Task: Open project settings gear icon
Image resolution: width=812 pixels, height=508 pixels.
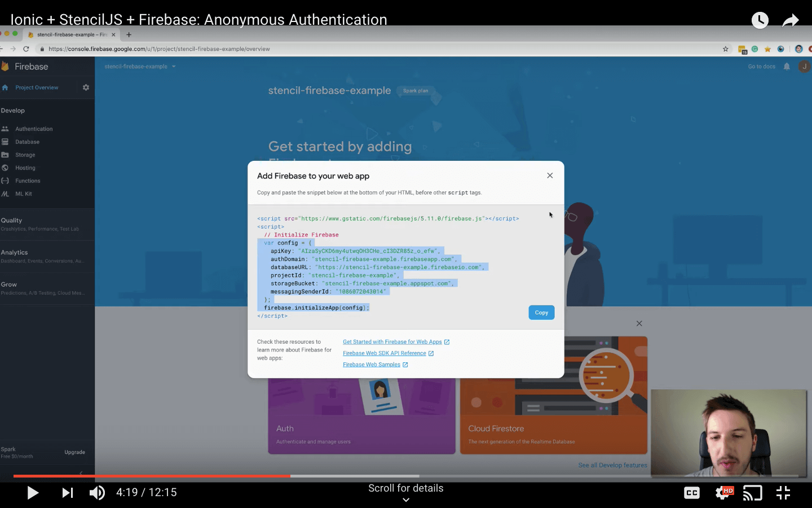Action: point(86,87)
